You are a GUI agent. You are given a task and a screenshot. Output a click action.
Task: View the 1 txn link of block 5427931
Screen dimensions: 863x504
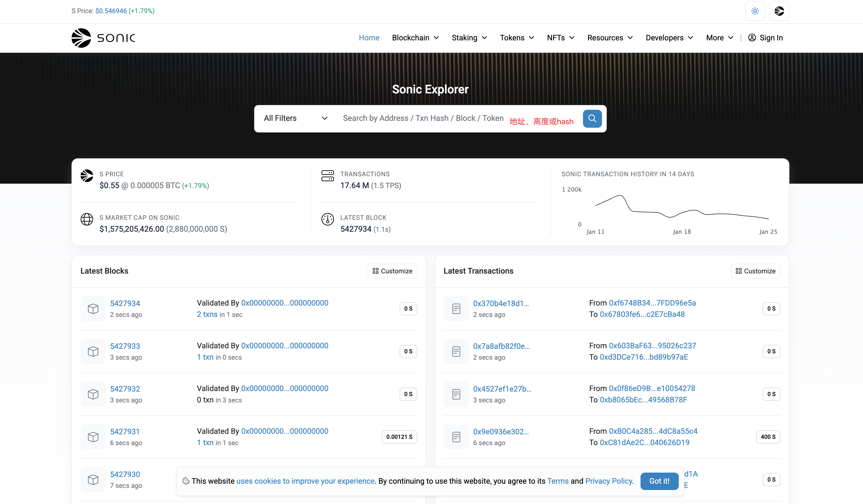tap(205, 443)
